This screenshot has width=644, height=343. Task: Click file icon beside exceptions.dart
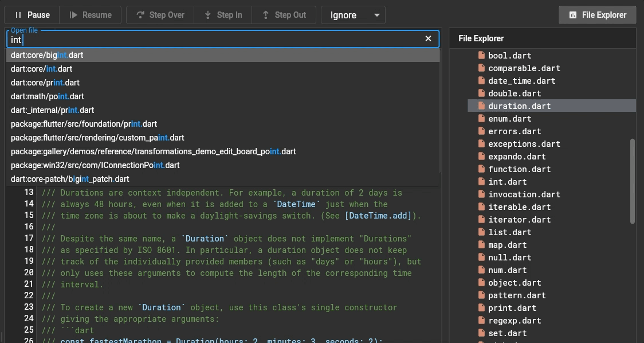481,143
